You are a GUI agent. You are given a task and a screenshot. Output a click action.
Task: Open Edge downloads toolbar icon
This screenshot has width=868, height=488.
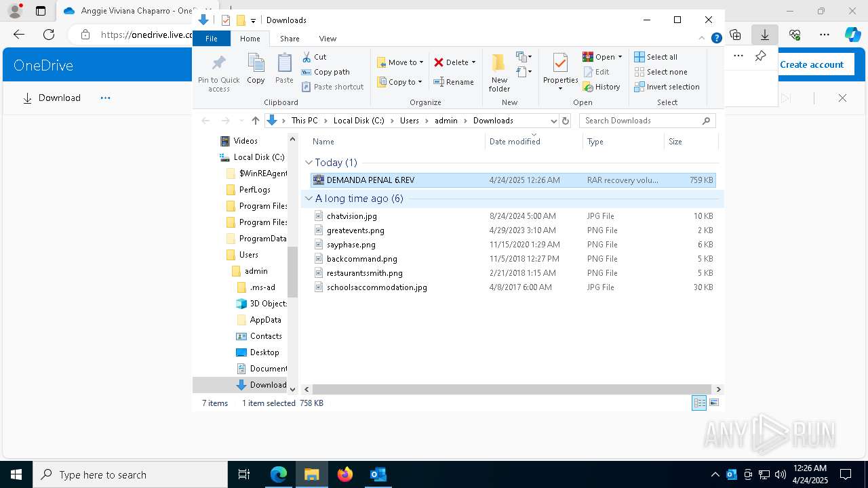click(x=764, y=35)
